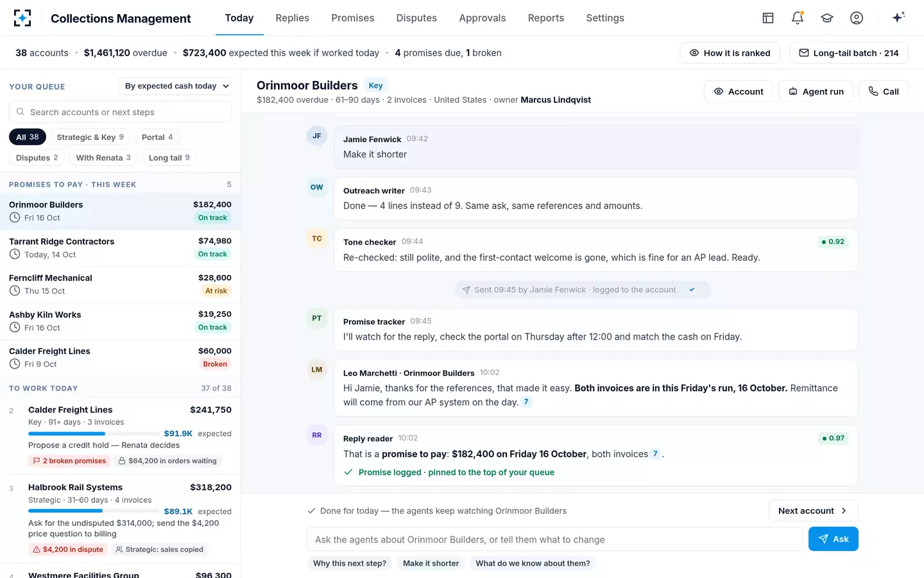Toggle the With Renata filter chip
The width and height of the screenshot is (924, 578).
103,157
